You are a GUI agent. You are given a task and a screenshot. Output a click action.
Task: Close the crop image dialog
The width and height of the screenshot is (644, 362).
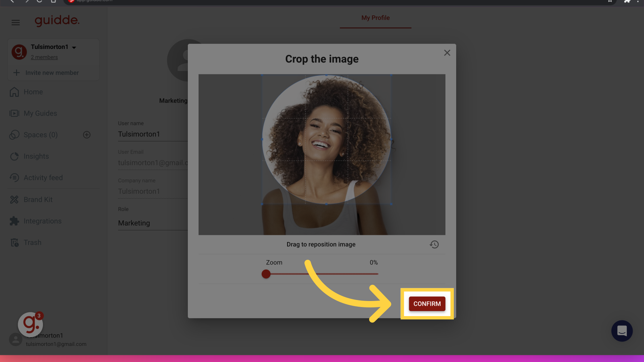click(x=447, y=53)
